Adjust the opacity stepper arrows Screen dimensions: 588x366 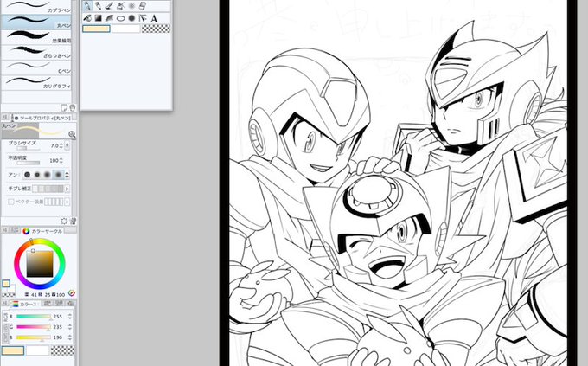pos(61,160)
